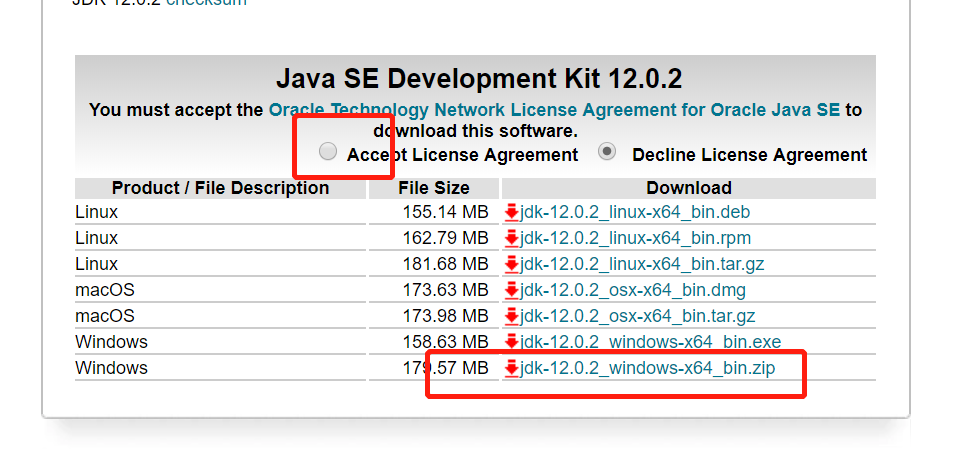Click red download arrow icon for linux .tar.gz

click(511, 265)
